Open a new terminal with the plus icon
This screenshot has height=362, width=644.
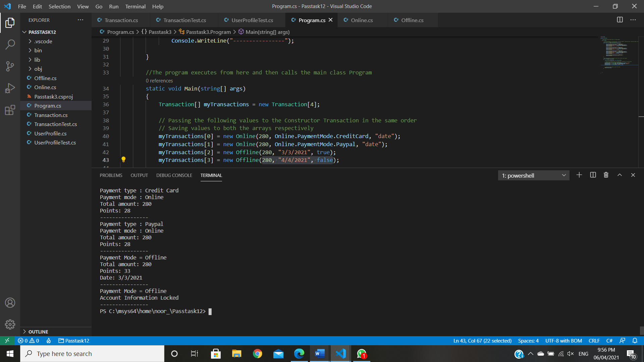click(x=579, y=175)
